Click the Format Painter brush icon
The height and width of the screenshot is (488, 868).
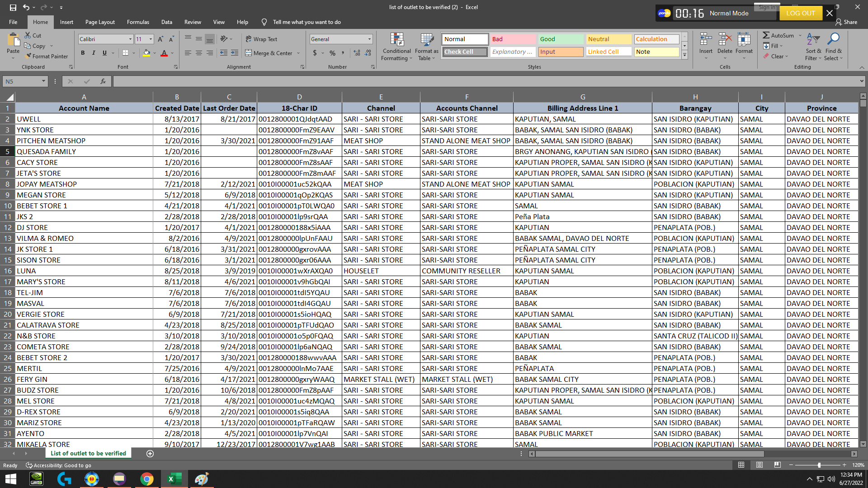pos(28,56)
